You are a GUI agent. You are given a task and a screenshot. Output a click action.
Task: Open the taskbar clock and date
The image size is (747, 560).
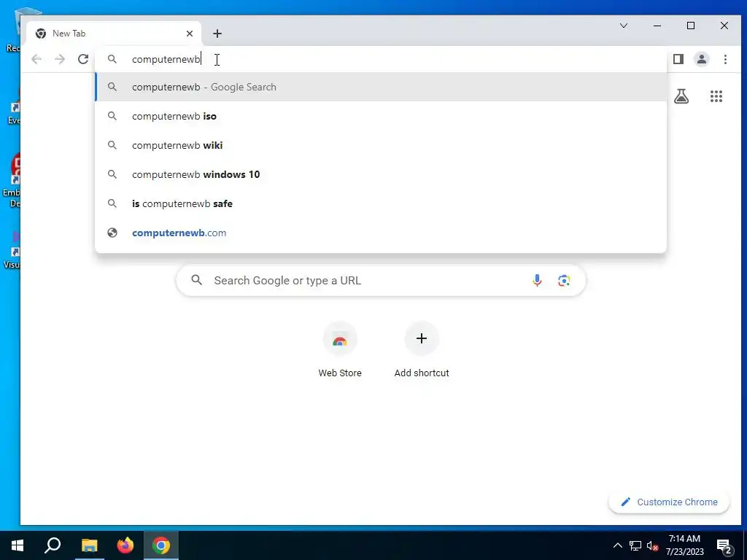click(x=684, y=545)
